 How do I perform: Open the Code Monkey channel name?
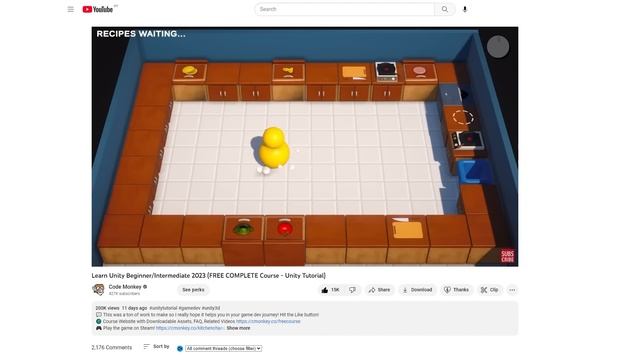click(124, 287)
